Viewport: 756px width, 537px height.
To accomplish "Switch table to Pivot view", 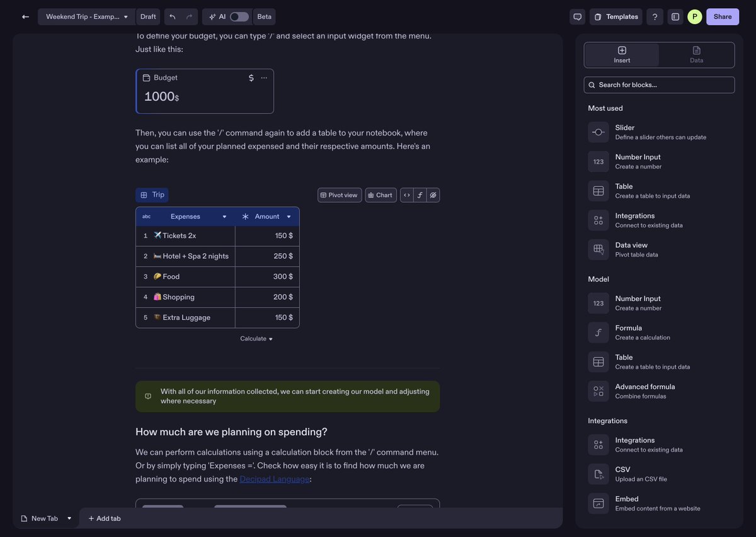I will point(340,195).
